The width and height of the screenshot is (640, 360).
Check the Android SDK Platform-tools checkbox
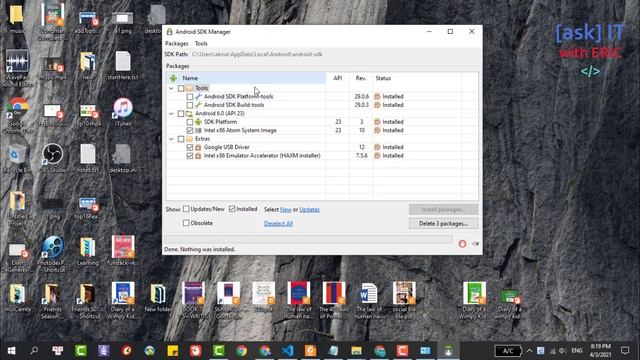click(190, 97)
